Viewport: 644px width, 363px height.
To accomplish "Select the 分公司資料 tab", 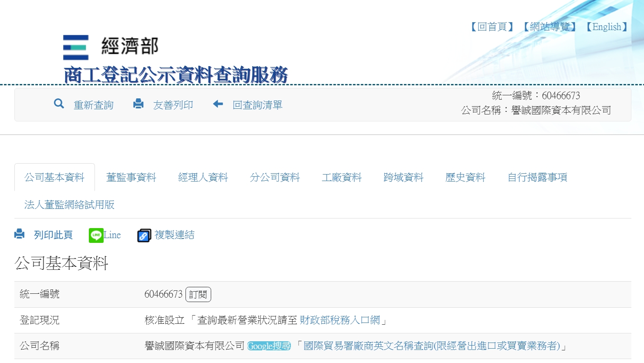I will [275, 178].
